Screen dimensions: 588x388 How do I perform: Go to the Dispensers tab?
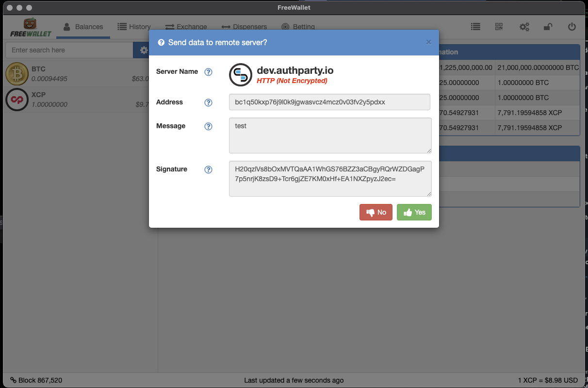click(x=244, y=27)
